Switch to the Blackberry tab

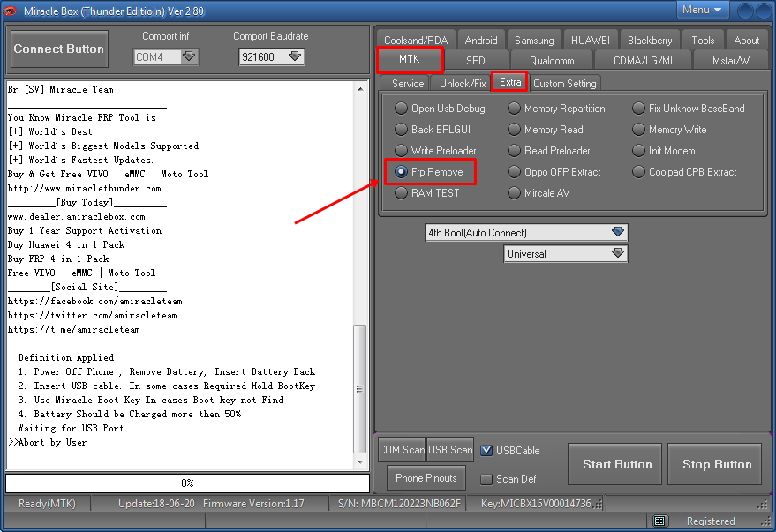pos(650,40)
